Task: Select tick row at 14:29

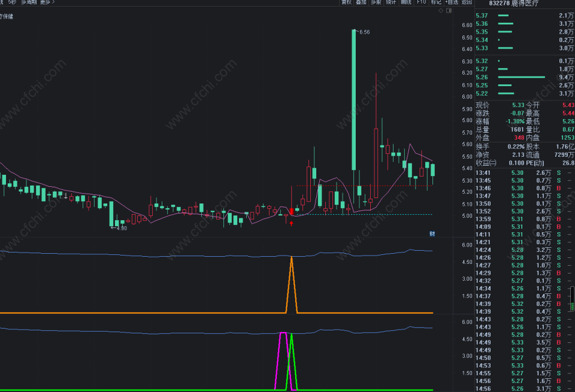Action: [523, 273]
